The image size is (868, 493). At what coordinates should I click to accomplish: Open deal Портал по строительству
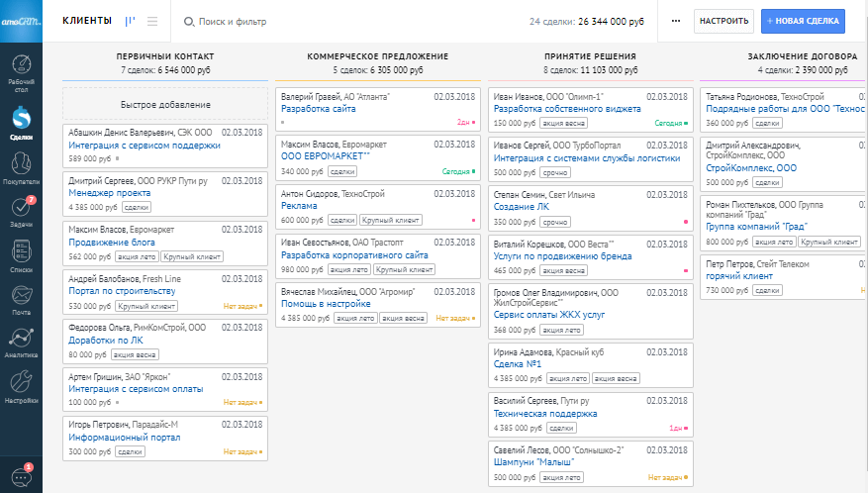point(122,291)
